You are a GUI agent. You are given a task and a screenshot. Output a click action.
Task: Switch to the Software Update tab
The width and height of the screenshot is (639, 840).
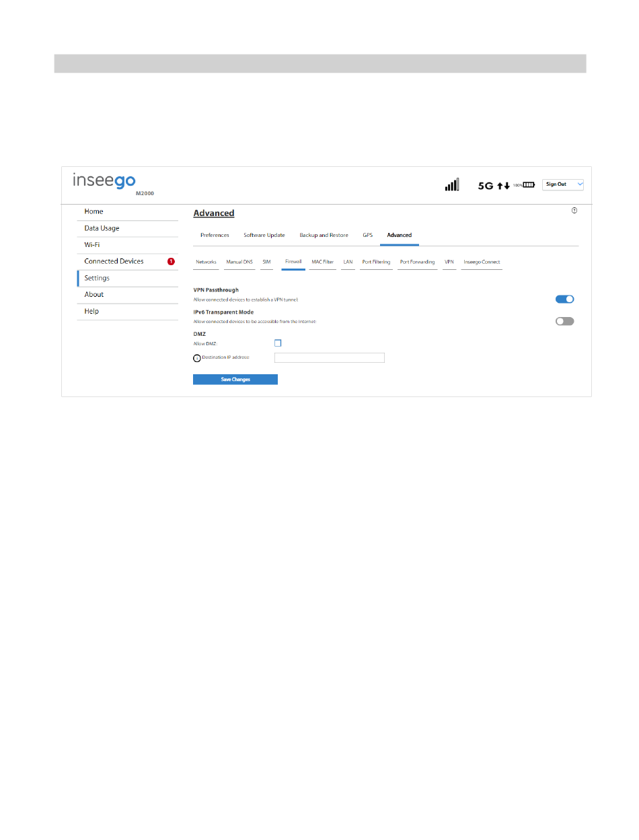tap(264, 235)
